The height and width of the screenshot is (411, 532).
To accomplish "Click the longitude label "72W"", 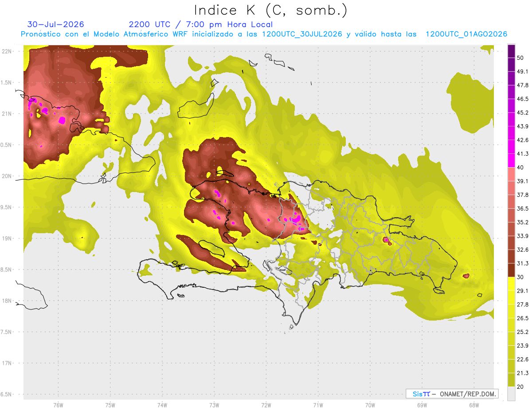I will click(266, 405).
